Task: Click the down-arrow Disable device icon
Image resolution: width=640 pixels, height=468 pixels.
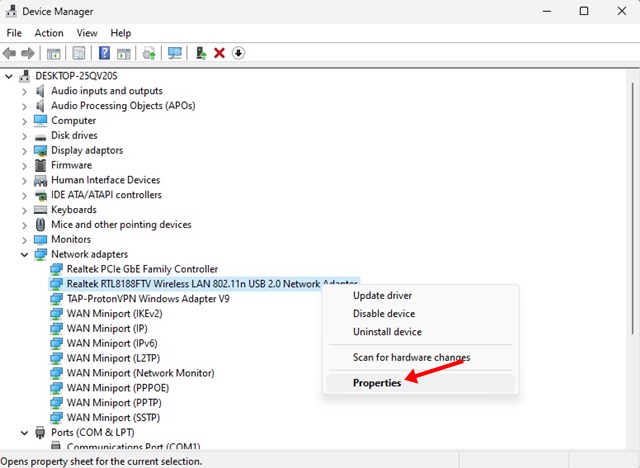Action: [238, 53]
